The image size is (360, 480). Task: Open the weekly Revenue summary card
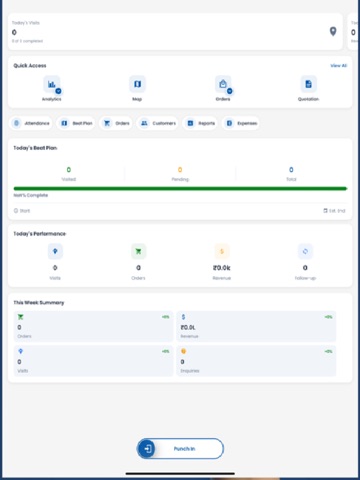click(x=256, y=326)
